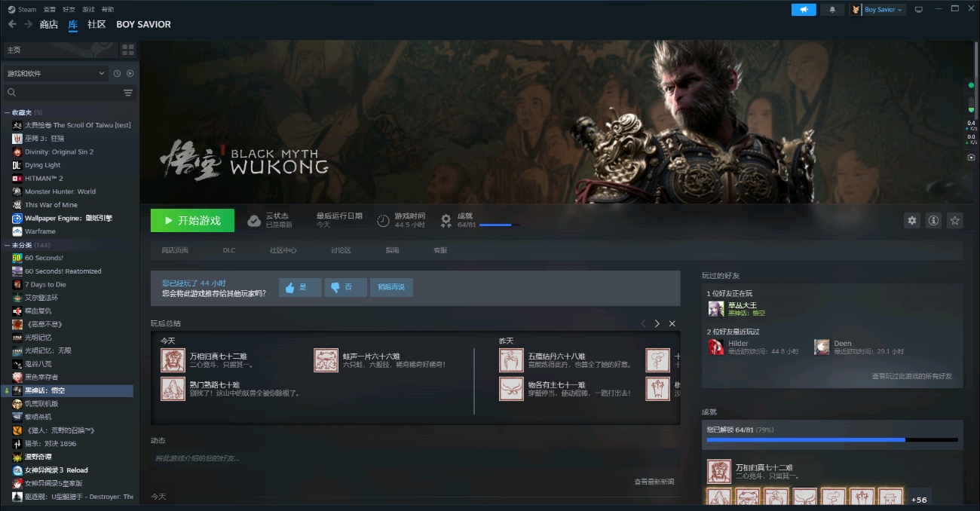Click 查看最新新闻 link
980x511 pixels.
[654, 482]
